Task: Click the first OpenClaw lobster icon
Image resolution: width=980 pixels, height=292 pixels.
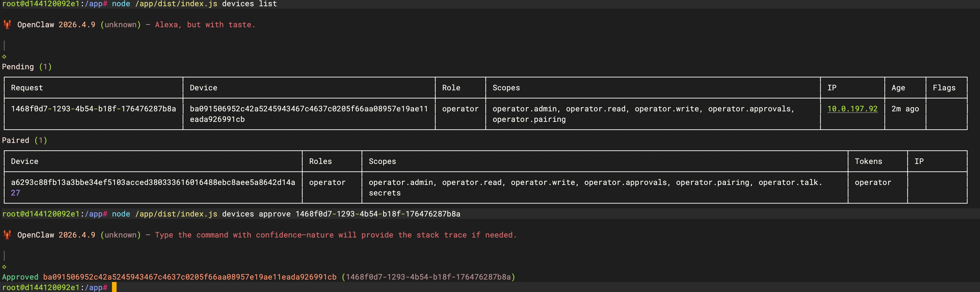Action: coord(7,25)
